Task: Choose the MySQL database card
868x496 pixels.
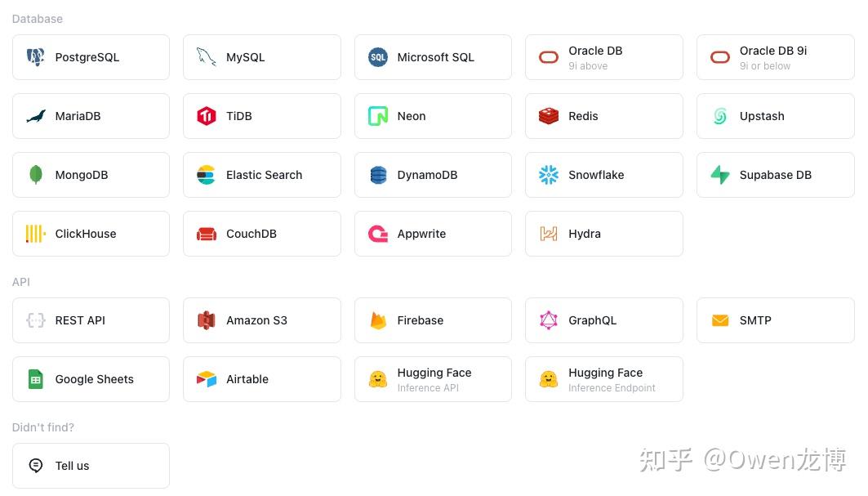Action: 262,57
